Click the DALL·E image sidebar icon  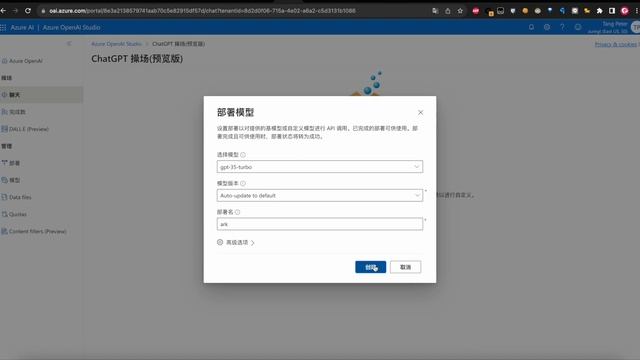pos(4,129)
